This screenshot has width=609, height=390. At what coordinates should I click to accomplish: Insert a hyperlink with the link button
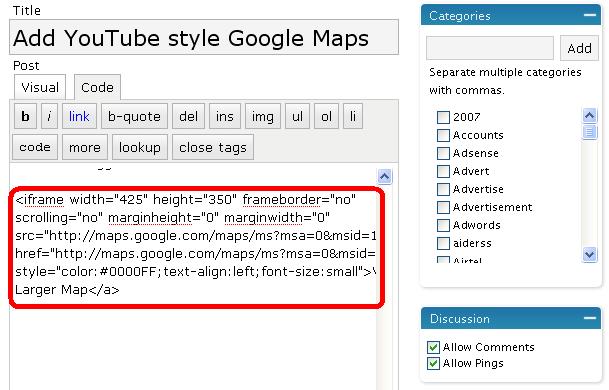(x=79, y=116)
